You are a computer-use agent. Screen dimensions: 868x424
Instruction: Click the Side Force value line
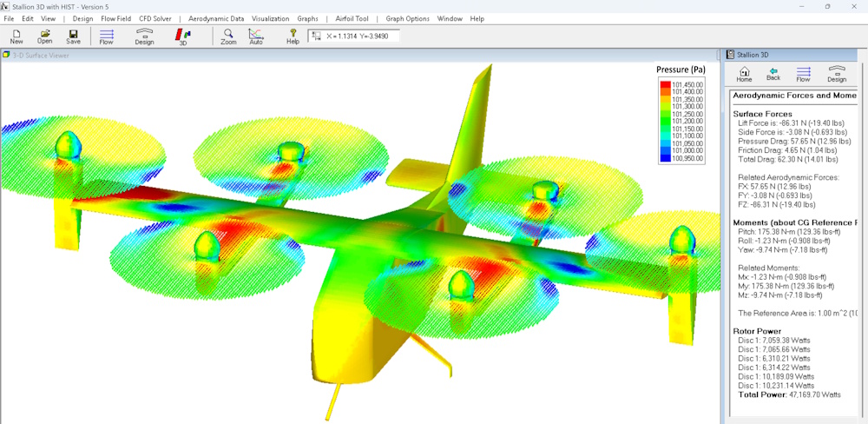click(x=792, y=132)
